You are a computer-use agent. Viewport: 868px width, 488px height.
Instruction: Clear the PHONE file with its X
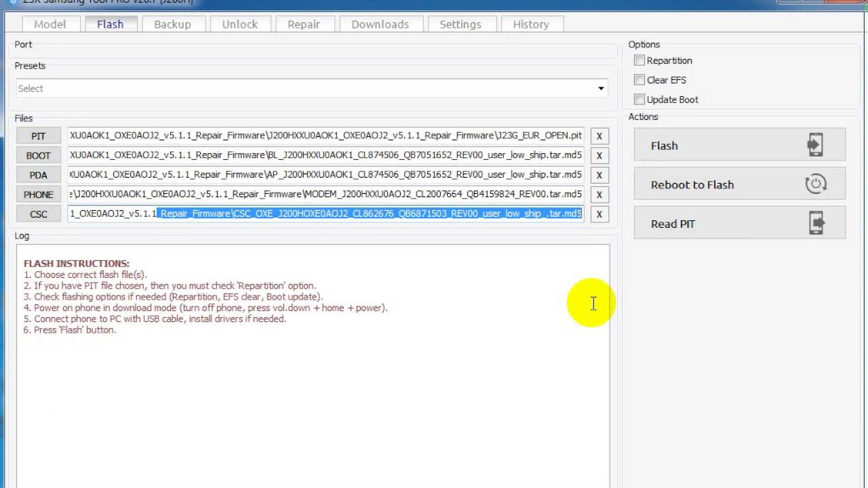[x=599, y=195]
